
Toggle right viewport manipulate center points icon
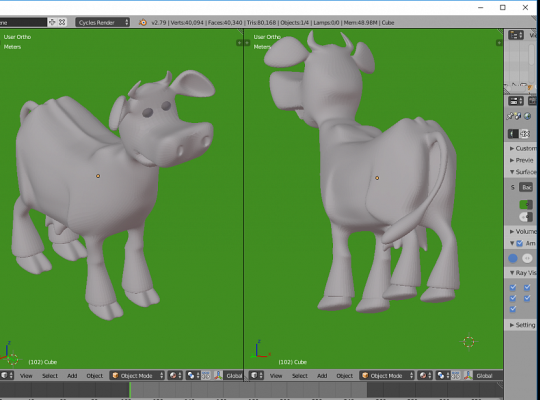coord(456,376)
